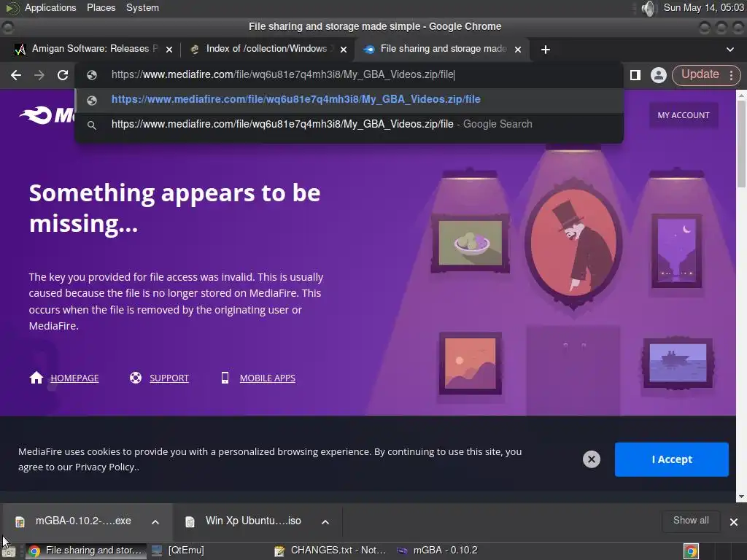Screen dimensions: 747x560
Task: Choose the mediafire URL autocomplete suggestion
Action: point(349,99)
